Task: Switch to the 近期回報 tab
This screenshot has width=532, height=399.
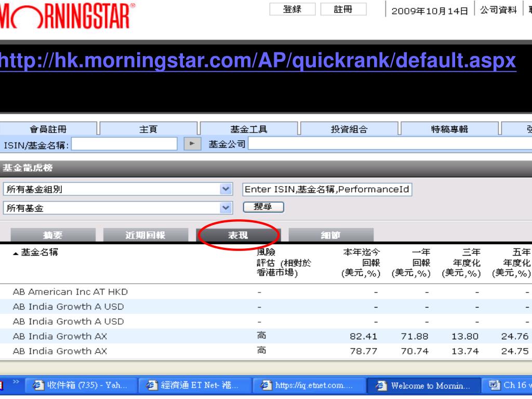Action: (145, 235)
